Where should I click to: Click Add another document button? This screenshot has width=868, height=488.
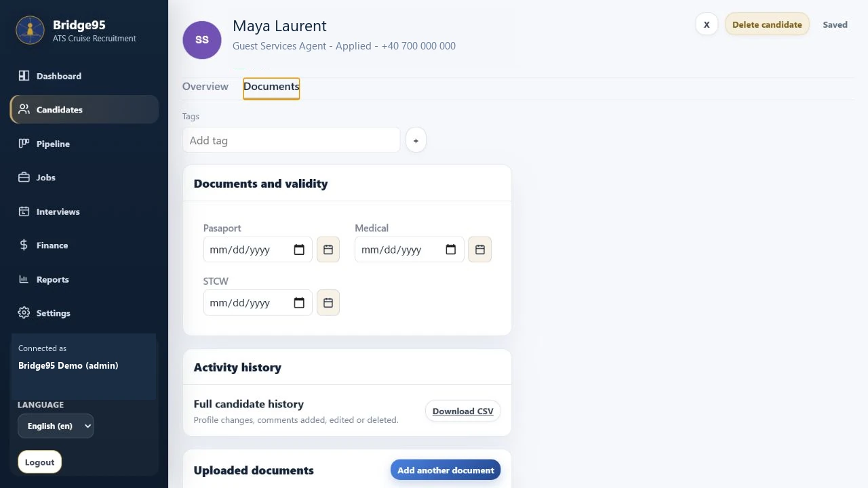pyautogui.click(x=446, y=470)
